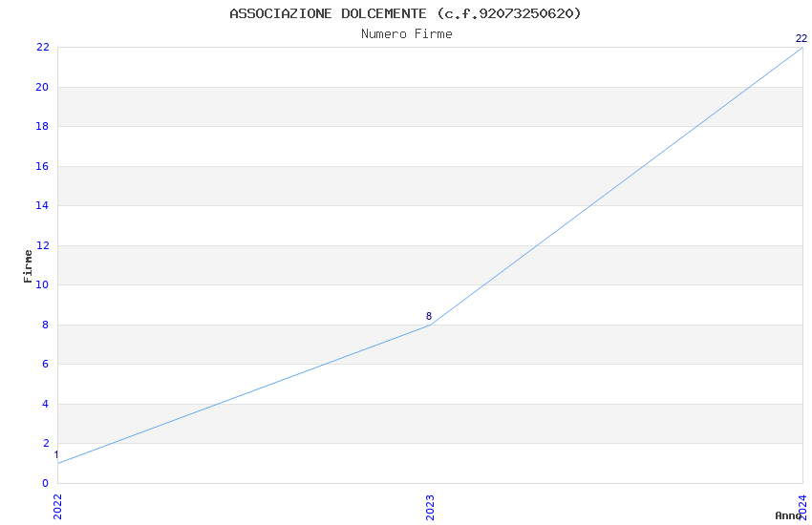Click the y-axis tick label 2

46,443
